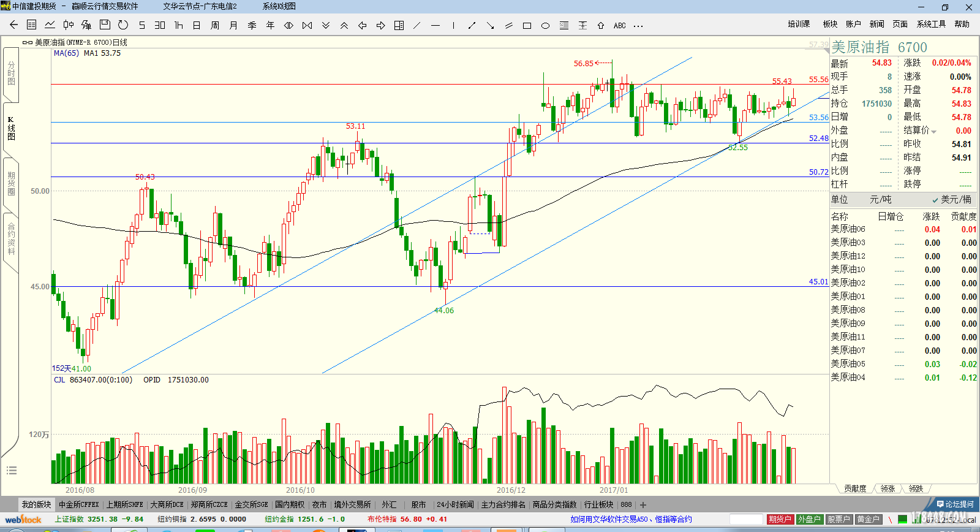This screenshot has height=532, width=980.
Task: Select the candlestick chart icon
Action: (x=69, y=25)
